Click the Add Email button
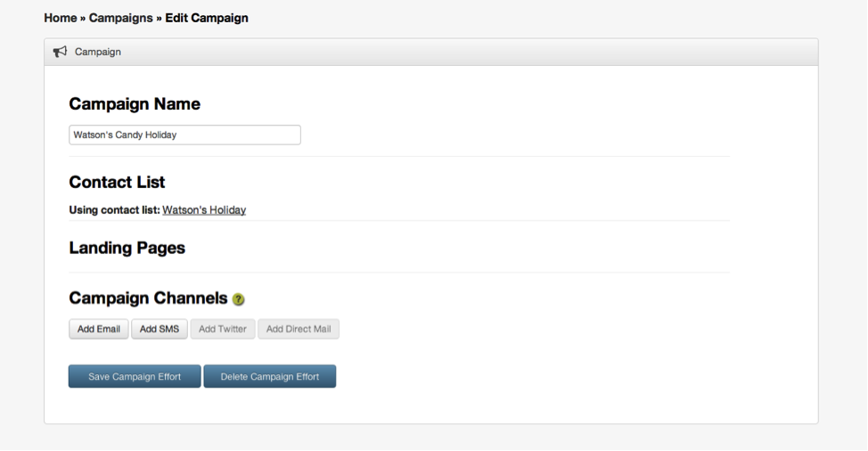Image resolution: width=868 pixels, height=451 pixels. [99, 329]
